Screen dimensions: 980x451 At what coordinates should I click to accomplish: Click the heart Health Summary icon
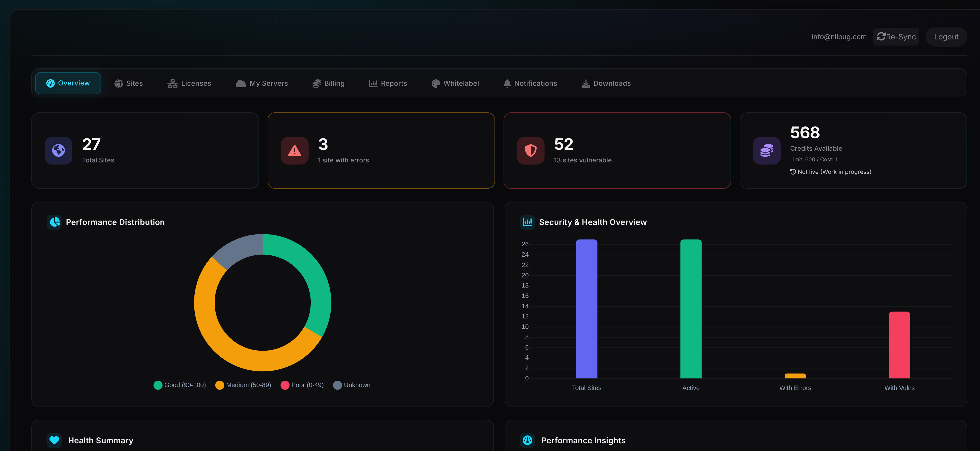(x=55, y=440)
